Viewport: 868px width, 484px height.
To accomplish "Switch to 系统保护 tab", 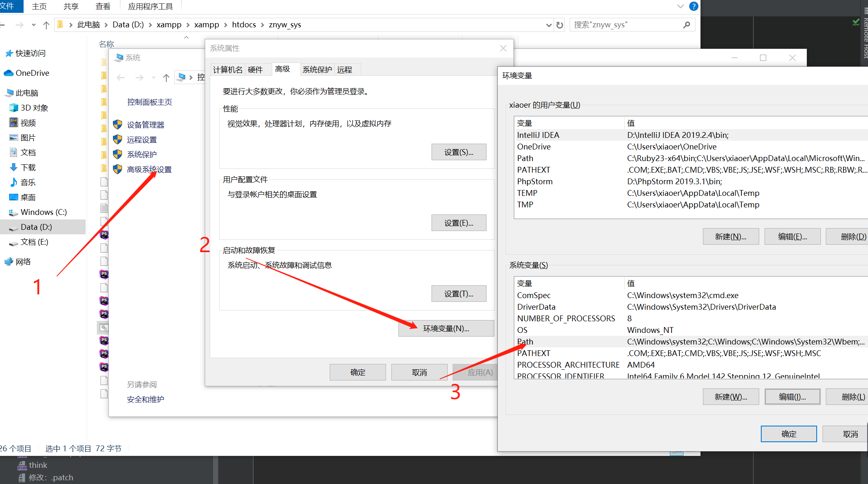I will pyautogui.click(x=317, y=70).
